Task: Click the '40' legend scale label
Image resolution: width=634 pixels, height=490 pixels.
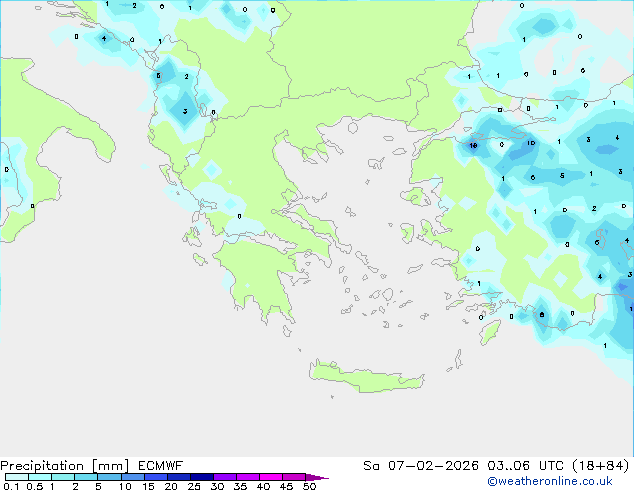Action: pyautogui.click(x=263, y=486)
